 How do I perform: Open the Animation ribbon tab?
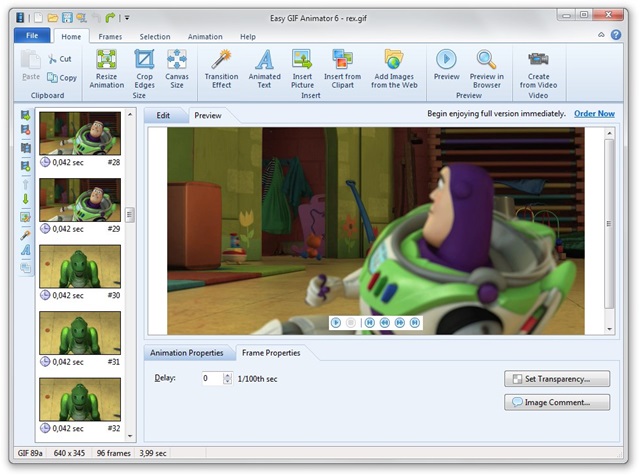tap(205, 37)
